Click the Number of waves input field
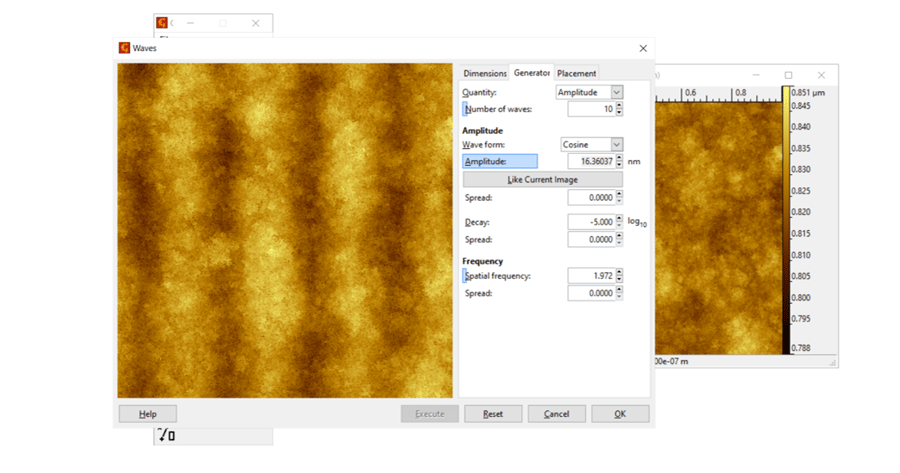This screenshot has height=473, width=900. [591, 109]
